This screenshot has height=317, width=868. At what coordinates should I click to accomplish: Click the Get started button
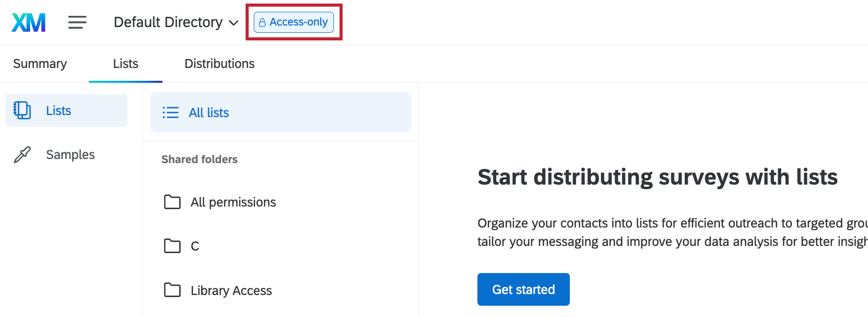pyautogui.click(x=523, y=289)
